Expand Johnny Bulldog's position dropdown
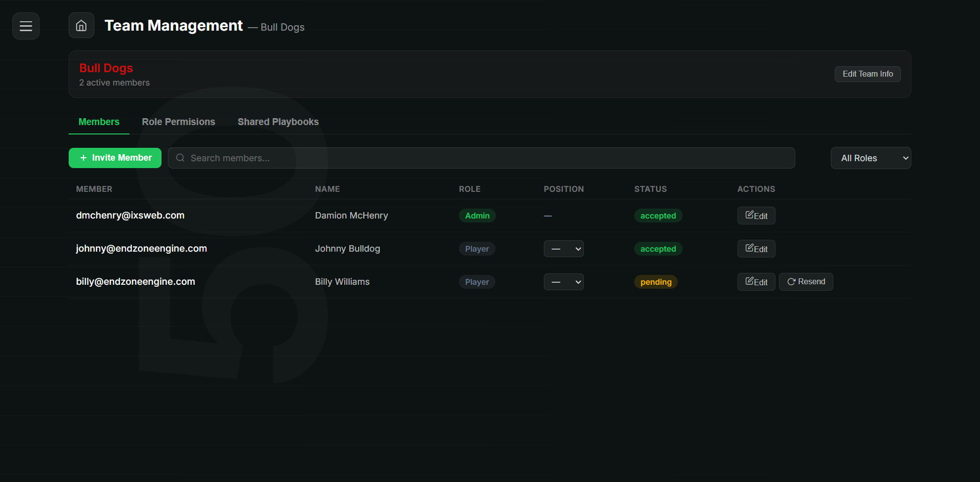This screenshot has width=980, height=482. tap(564, 249)
